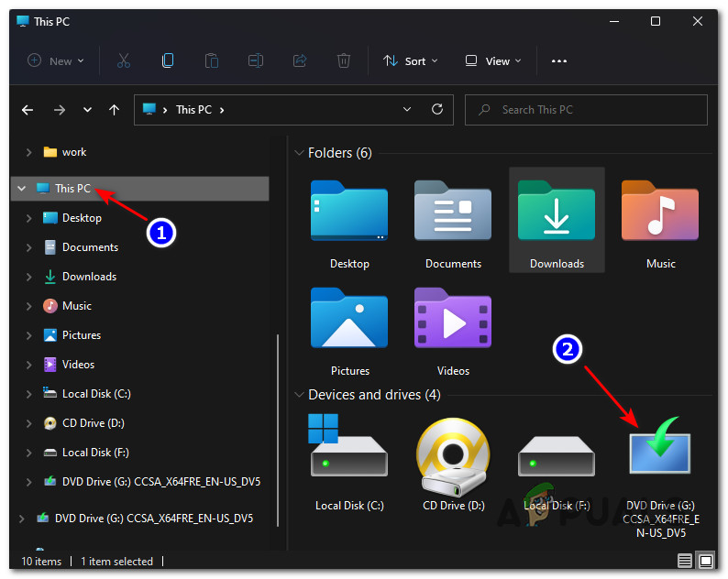Image resolution: width=728 pixels, height=579 pixels.
Task: Click the New button
Action: [x=56, y=61]
